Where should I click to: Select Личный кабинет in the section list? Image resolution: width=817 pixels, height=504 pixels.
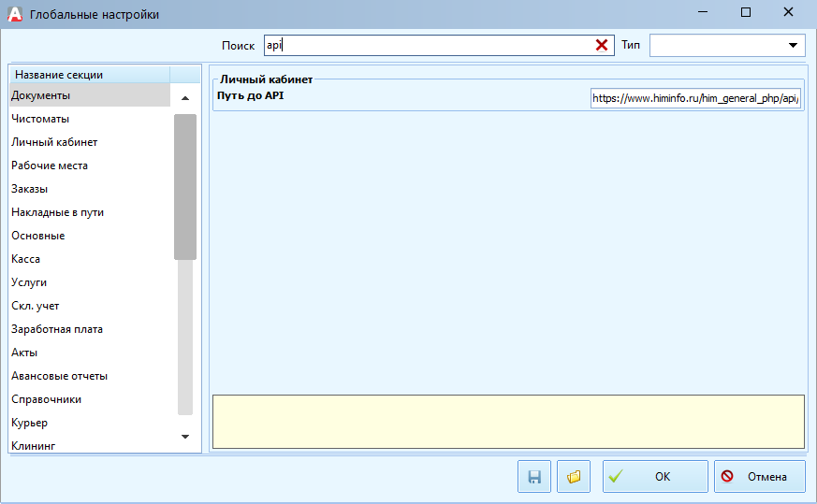pyautogui.click(x=54, y=142)
